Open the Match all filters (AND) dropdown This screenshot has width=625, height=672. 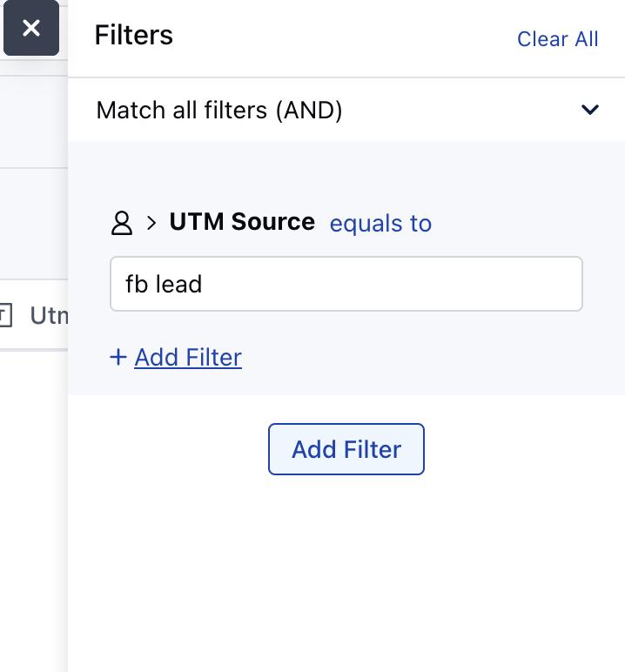[346, 110]
